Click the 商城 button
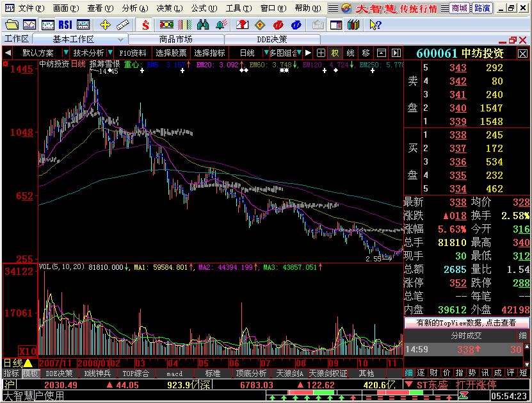This screenshot has width=532, height=403. pos(460,8)
